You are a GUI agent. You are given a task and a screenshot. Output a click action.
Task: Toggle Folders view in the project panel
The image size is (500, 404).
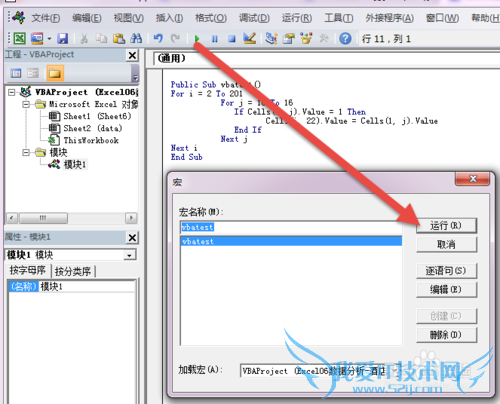click(x=55, y=73)
